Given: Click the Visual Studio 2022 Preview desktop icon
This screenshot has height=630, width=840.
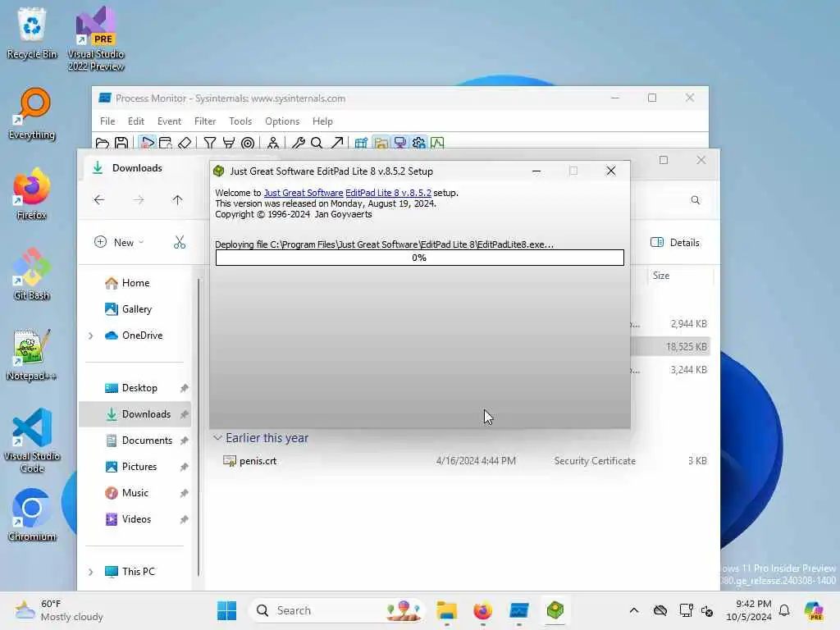Looking at the screenshot, I should 96,39.
